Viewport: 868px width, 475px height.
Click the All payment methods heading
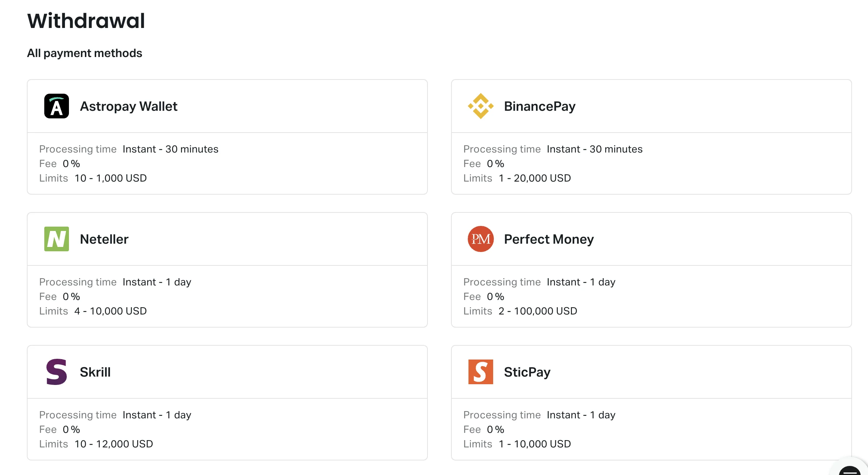(x=85, y=53)
